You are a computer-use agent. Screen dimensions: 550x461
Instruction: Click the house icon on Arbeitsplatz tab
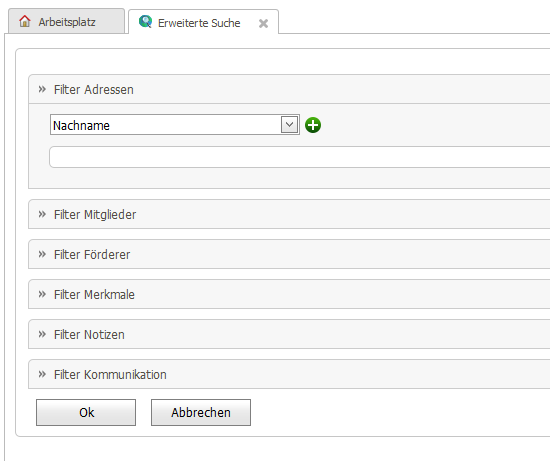coord(25,21)
